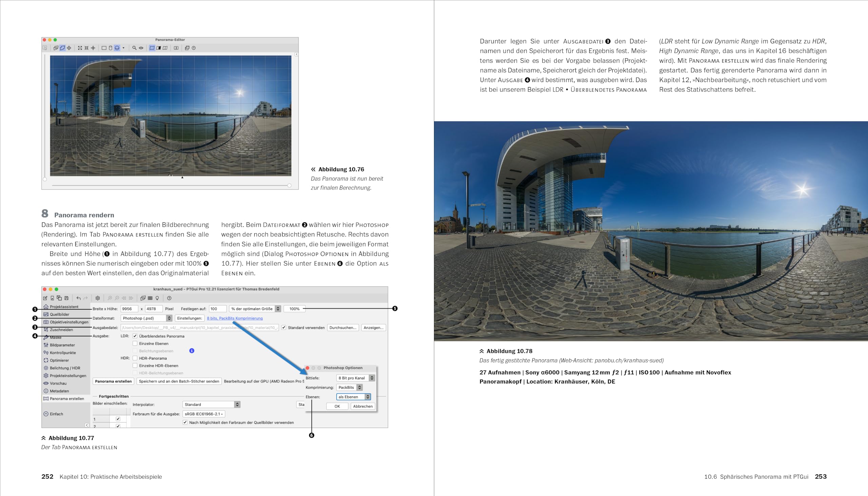Click the half-black blend mode icon in Panorama-Editor
This screenshot has height=496, width=868.
[158, 48]
